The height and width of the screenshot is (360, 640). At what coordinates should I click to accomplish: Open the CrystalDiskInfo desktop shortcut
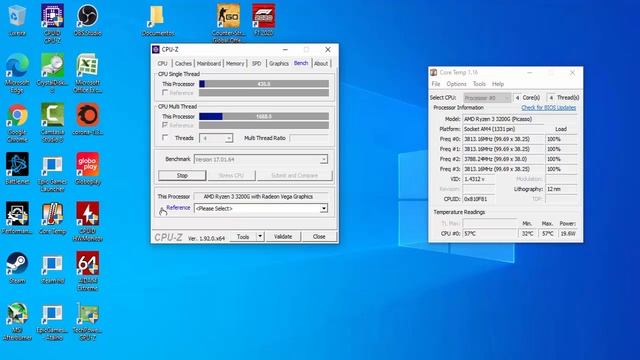[52, 73]
